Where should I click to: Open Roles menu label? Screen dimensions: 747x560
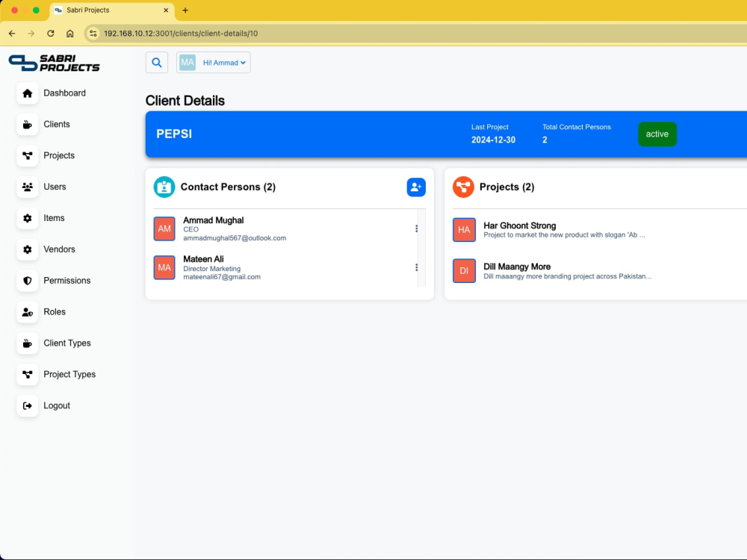(x=55, y=312)
